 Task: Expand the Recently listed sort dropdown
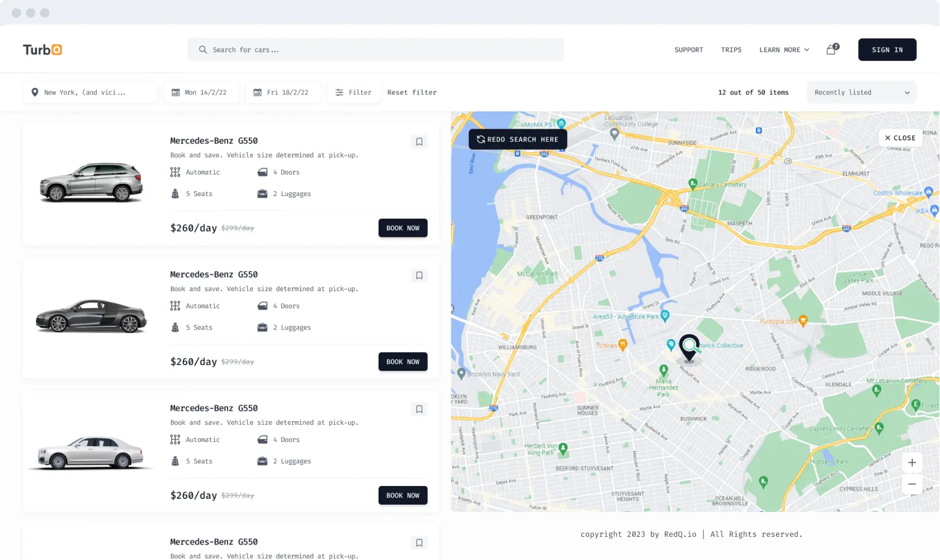[862, 92]
